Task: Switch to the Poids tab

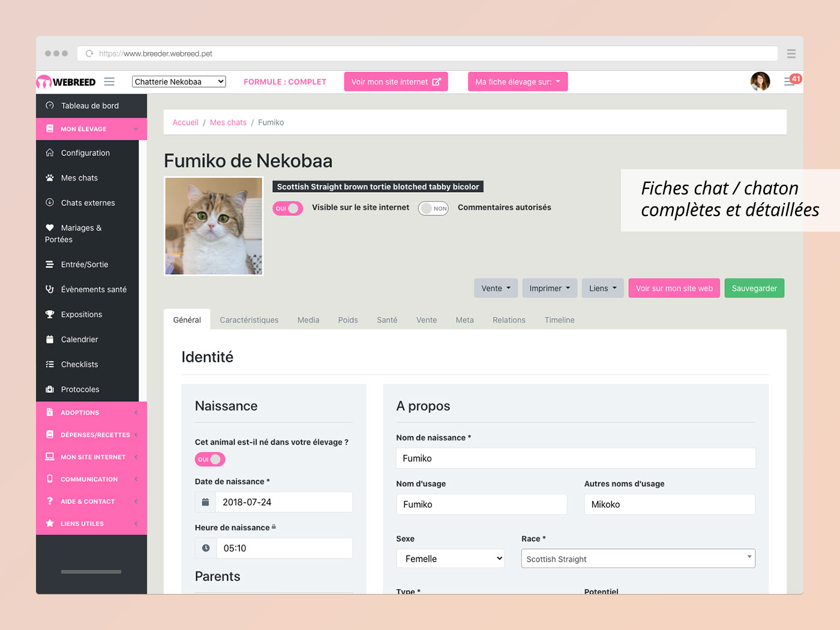Action: click(348, 320)
